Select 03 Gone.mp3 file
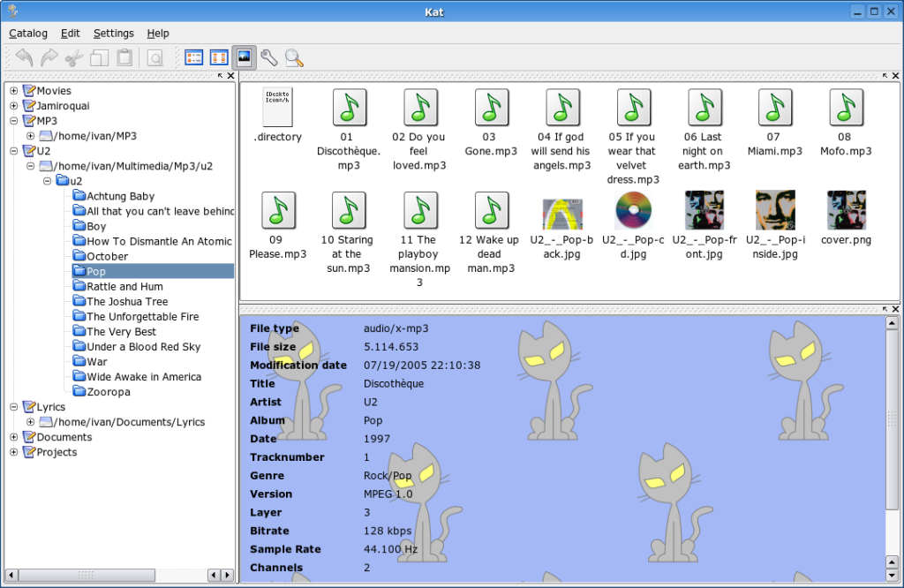The image size is (904, 588). pos(491,107)
